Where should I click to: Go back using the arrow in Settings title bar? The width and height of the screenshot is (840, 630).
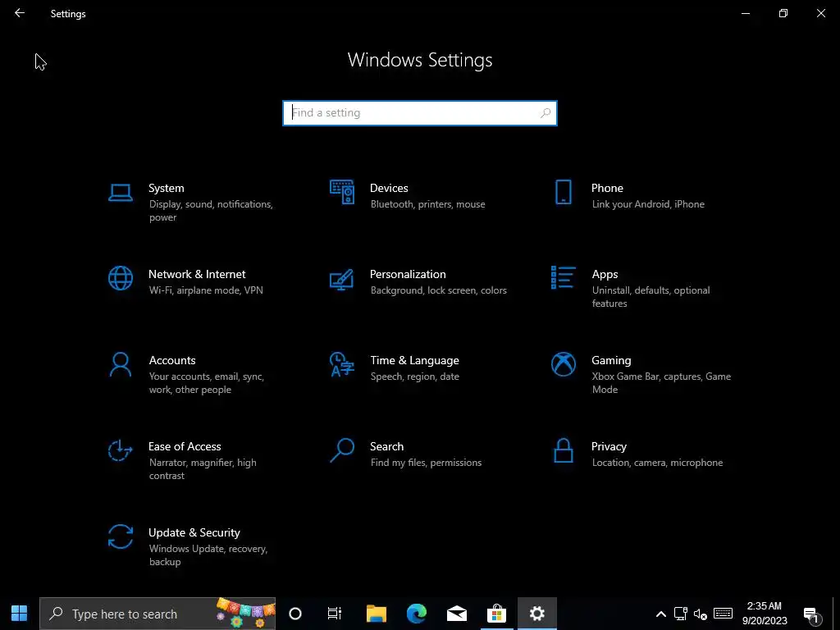tap(20, 13)
